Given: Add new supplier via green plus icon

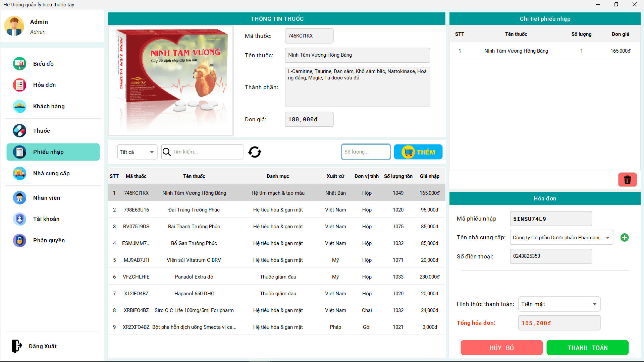Looking at the screenshot, I should [625, 237].
